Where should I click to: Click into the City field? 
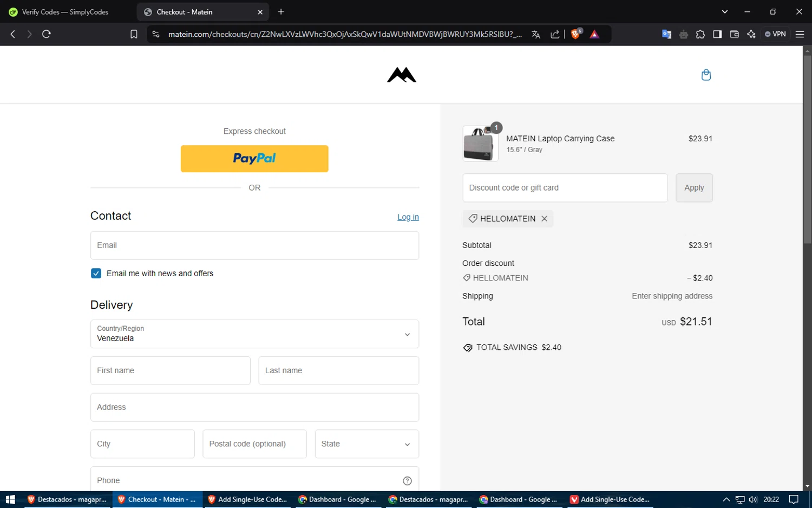pos(142,444)
